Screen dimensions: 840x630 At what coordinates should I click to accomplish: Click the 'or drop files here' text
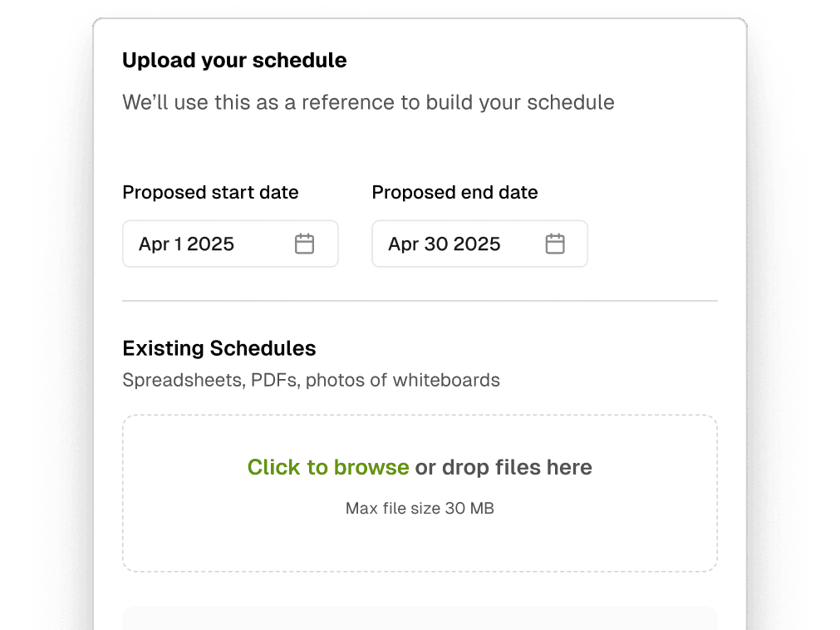point(504,467)
